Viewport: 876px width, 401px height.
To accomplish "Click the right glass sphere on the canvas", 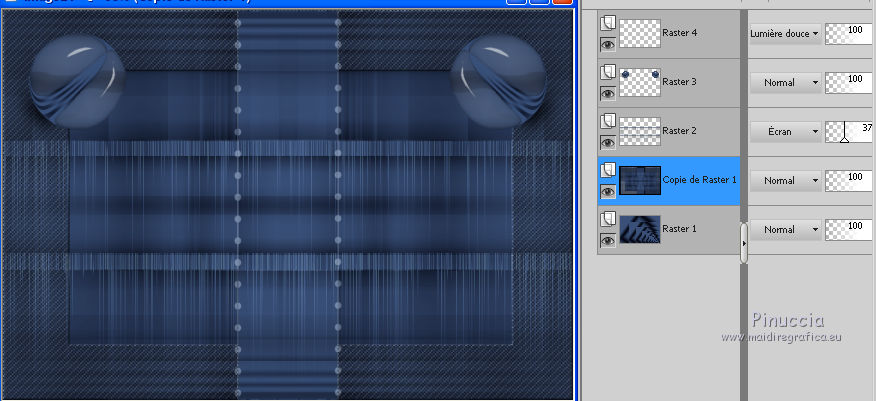I will click(499, 79).
